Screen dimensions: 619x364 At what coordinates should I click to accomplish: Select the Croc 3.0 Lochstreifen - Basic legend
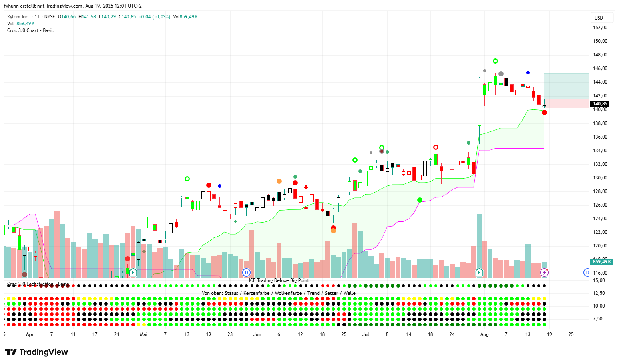(x=38, y=284)
